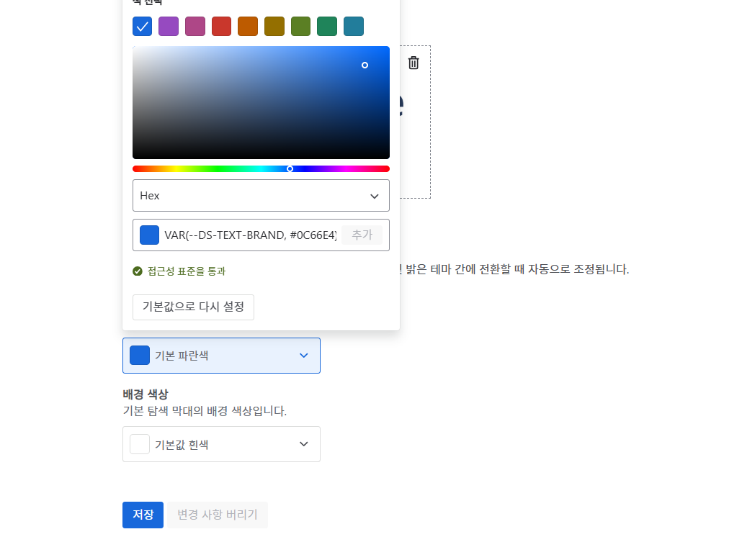742x560 pixels.
Task: Open the Hex color format dropdown
Action: 262,196
